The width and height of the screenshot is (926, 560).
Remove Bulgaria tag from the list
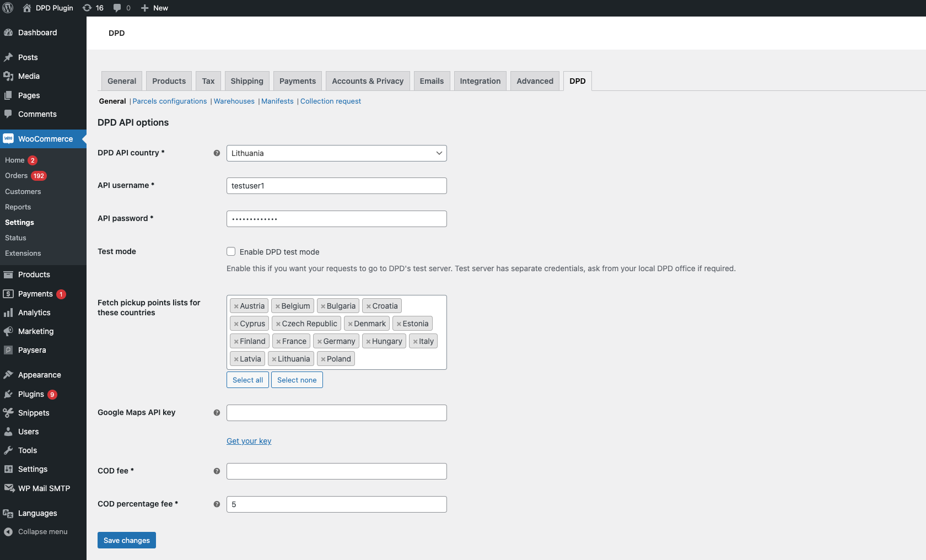point(323,306)
